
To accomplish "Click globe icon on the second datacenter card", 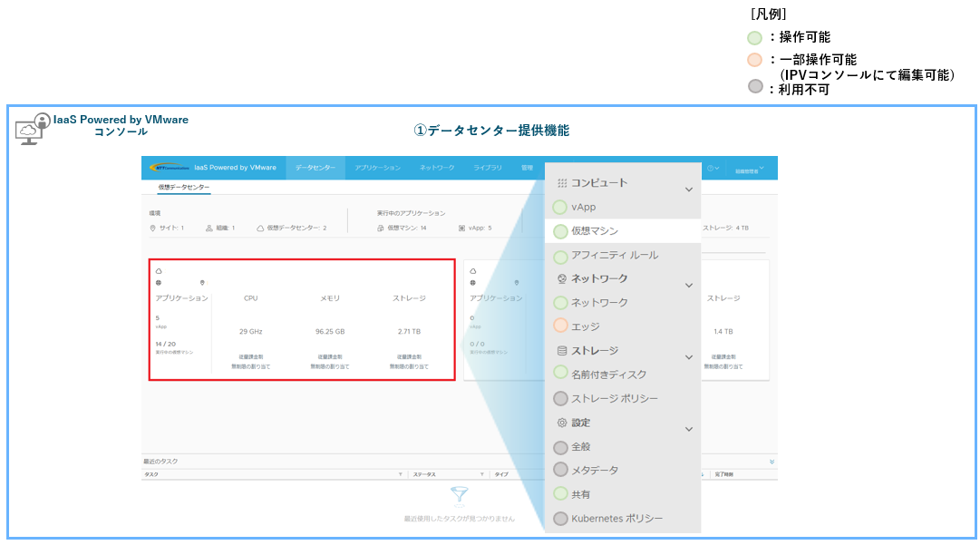I will [x=473, y=283].
